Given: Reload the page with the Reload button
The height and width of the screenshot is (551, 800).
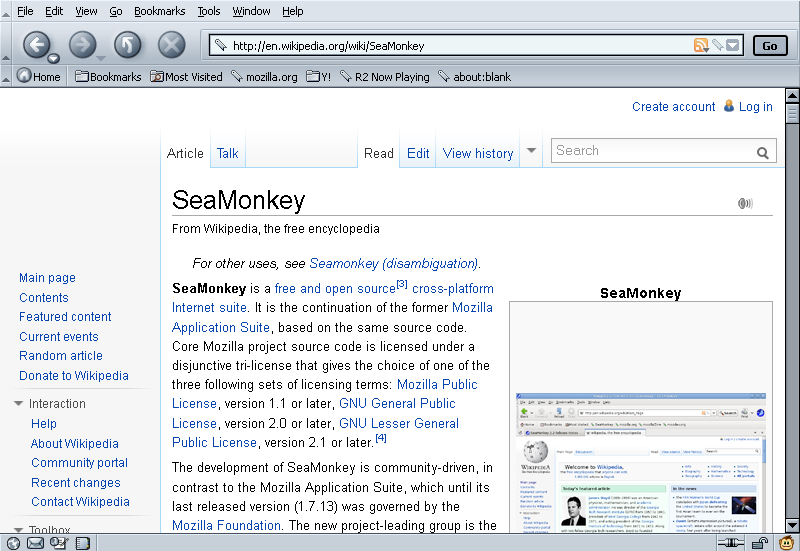Looking at the screenshot, I should (128, 45).
